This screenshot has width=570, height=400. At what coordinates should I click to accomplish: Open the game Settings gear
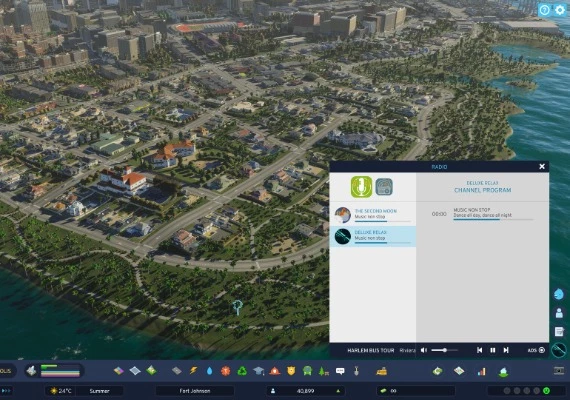(560, 10)
